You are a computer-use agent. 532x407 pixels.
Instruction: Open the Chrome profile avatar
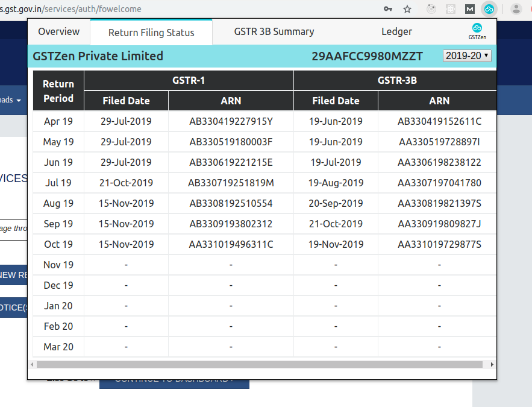point(516,9)
